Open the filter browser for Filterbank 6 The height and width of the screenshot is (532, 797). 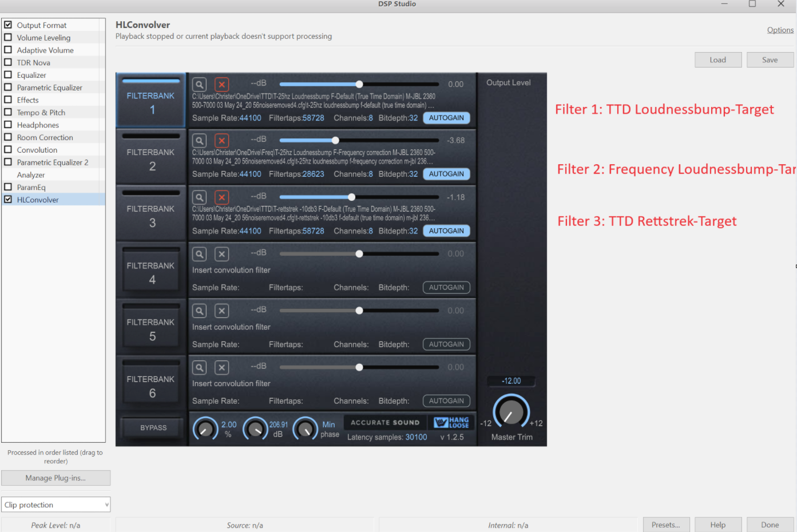[x=199, y=367]
